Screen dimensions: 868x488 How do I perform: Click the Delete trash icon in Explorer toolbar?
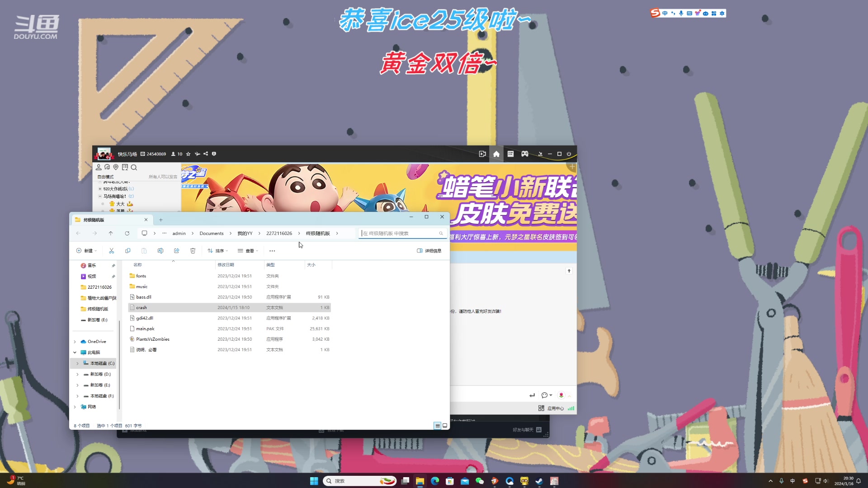(x=193, y=251)
